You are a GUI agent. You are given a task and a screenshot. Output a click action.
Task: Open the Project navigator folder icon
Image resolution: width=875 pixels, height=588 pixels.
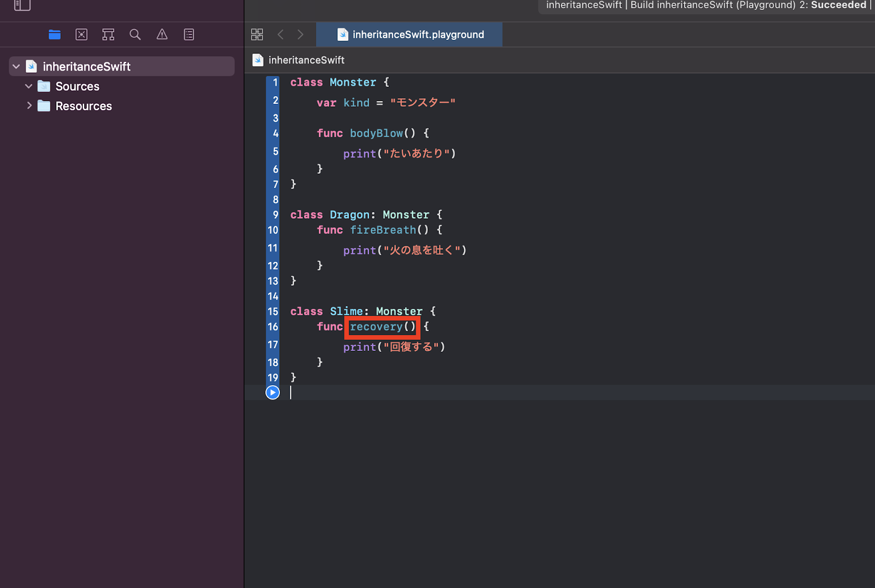pos(55,34)
